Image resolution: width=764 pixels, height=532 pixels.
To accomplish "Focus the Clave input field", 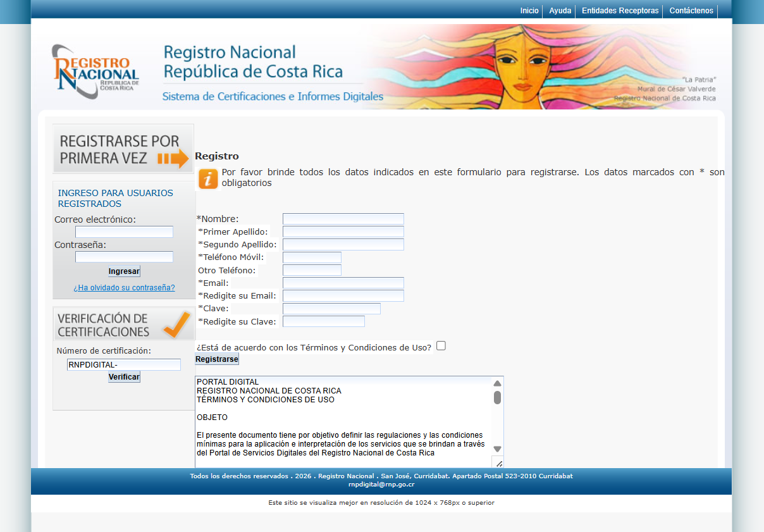I will (x=331, y=309).
